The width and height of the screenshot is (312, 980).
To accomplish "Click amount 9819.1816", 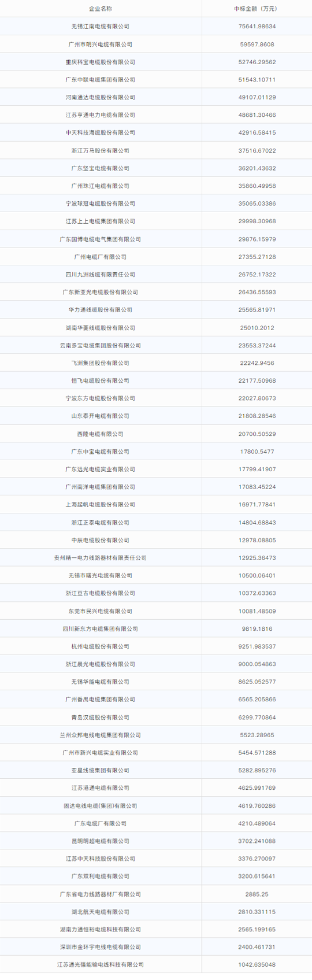I will coord(257,628).
